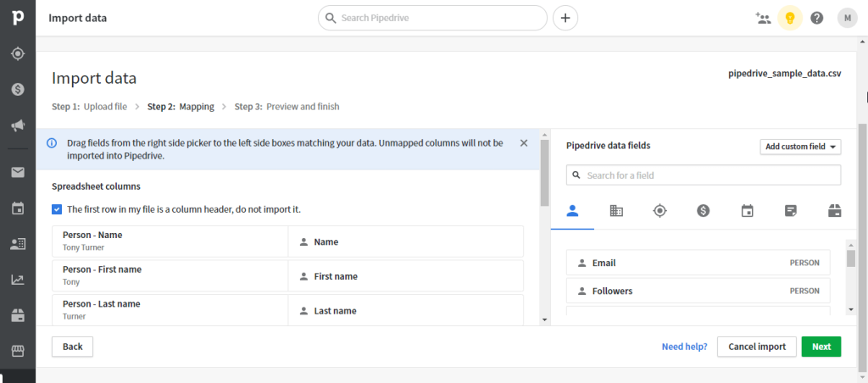This screenshot has height=383, width=868.
Task: Open Leads from the left sidebar
Action: (x=17, y=53)
